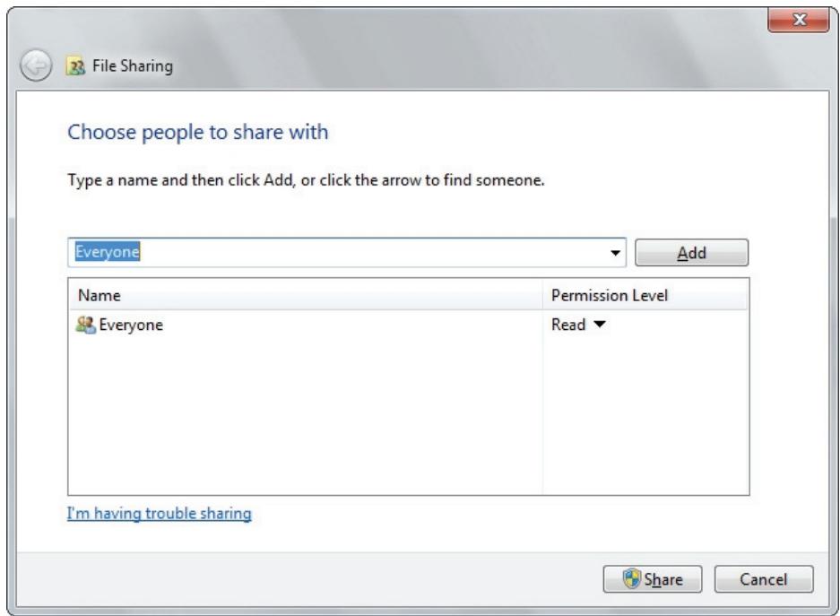
Task: Click the back arrow button
Action: tap(36, 65)
